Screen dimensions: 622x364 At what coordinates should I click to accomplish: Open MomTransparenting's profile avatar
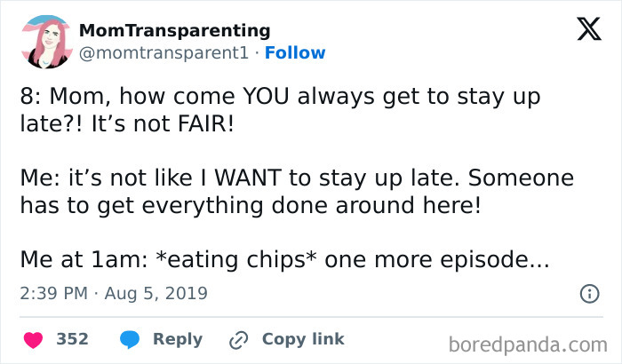pyautogui.click(x=48, y=42)
